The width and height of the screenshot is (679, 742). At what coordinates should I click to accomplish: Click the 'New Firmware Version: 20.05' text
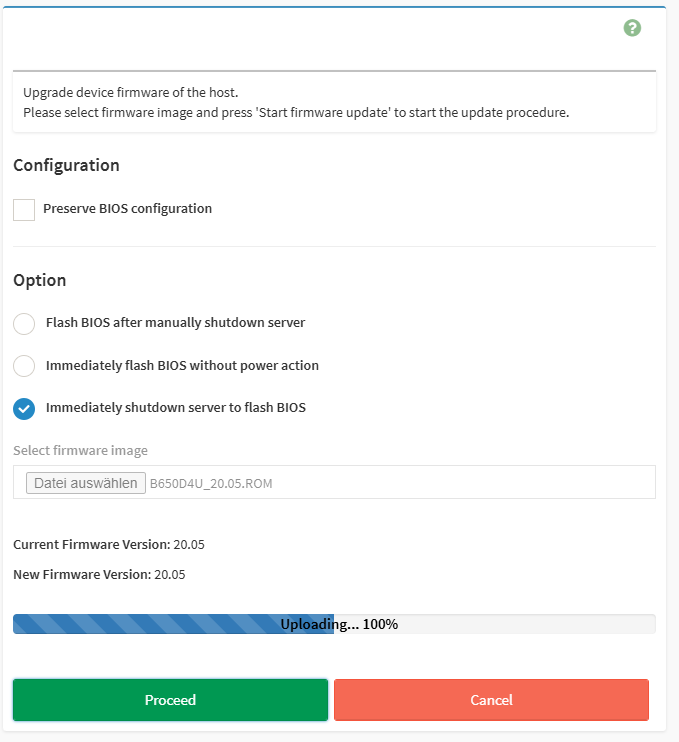click(99, 575)
